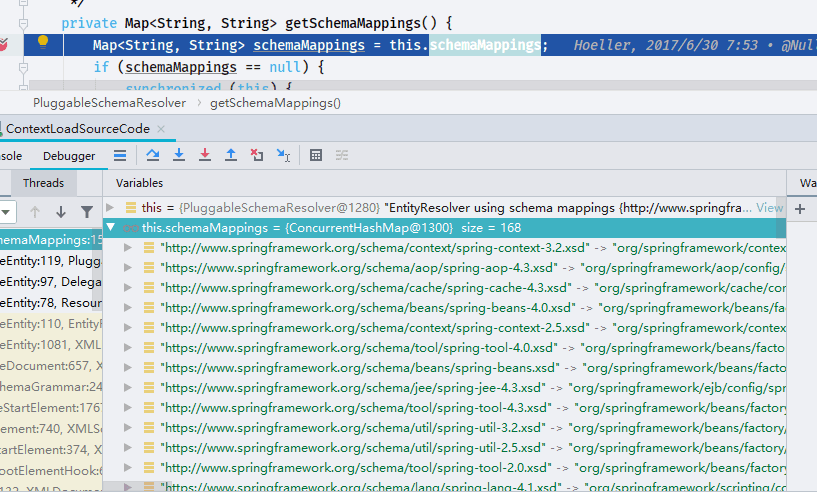The height and width of the screenshot is (492, 817).
Task: Click the yellow lightbulb intention icon
Action: pyautogui.click(x=43, y=42)
